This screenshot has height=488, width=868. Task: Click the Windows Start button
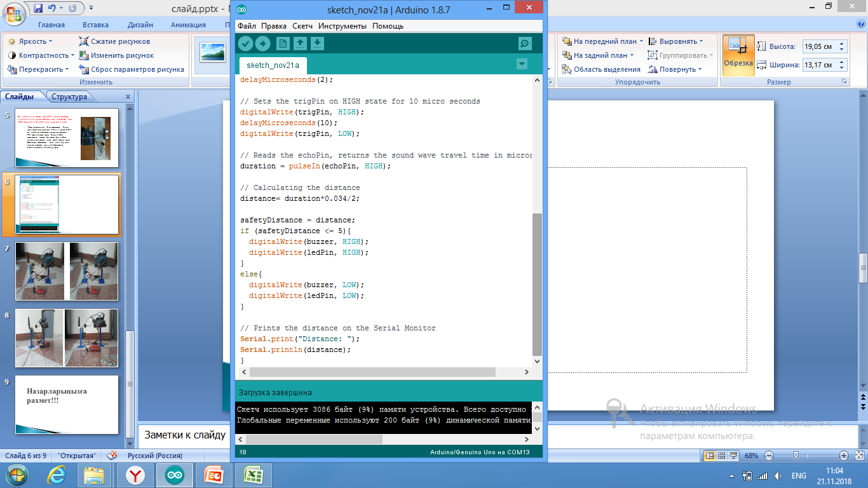click(17, 475)
